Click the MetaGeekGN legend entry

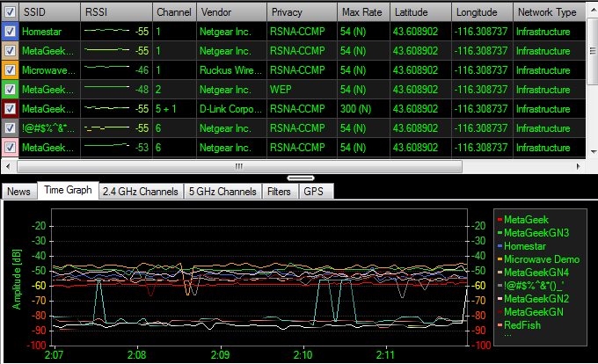530,312
